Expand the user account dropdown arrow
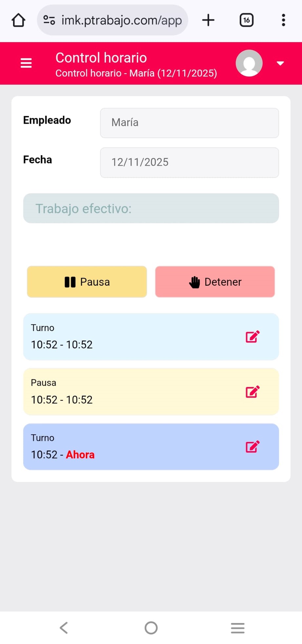The image size is (302, 644). (280, 63)
